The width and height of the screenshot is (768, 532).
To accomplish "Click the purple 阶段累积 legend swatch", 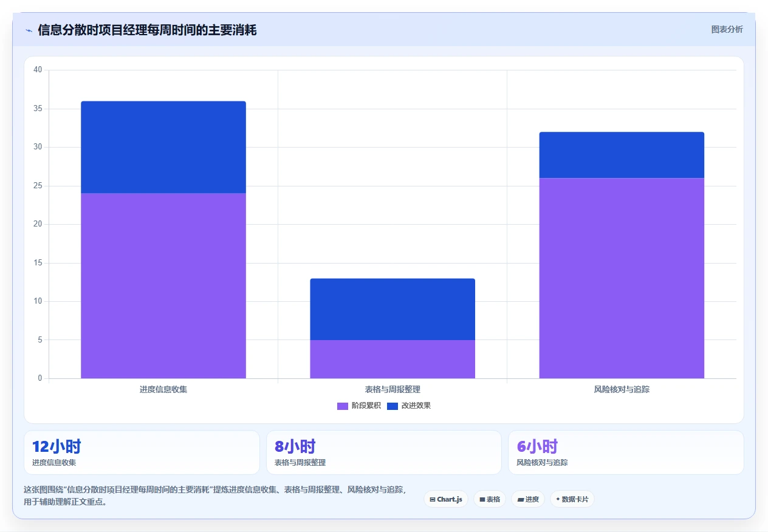I will (343, 406).
